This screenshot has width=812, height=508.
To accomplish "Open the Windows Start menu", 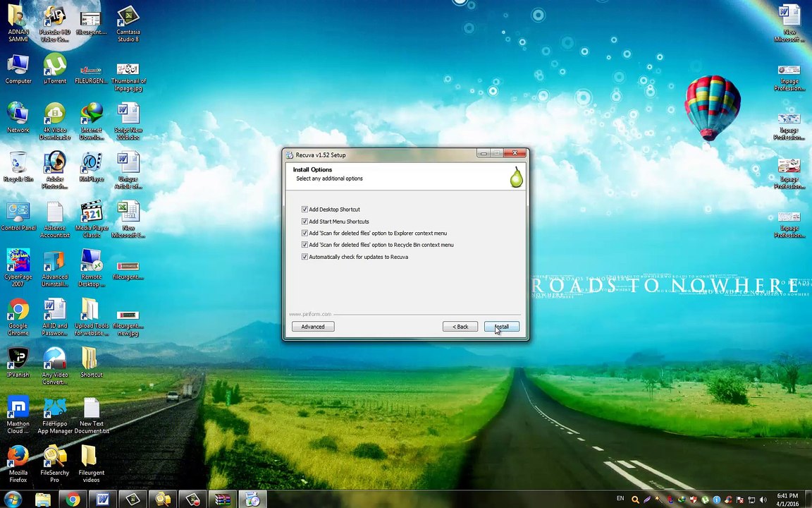I will point(13,500).
